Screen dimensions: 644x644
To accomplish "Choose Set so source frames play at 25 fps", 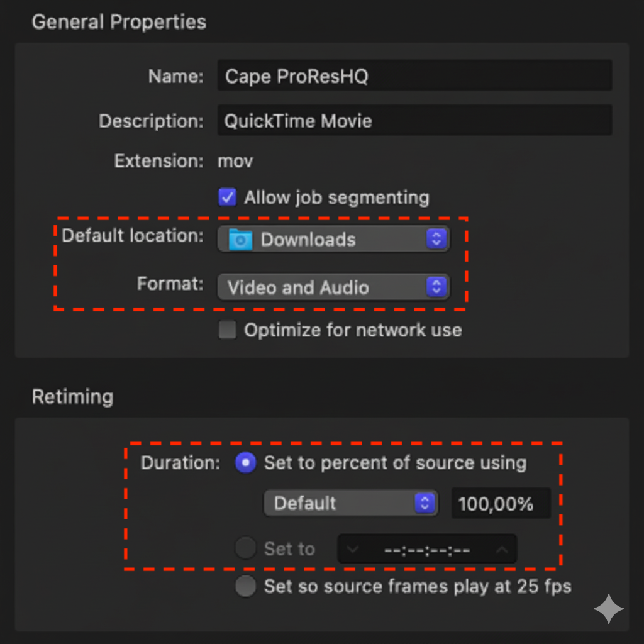I will 245,586.
